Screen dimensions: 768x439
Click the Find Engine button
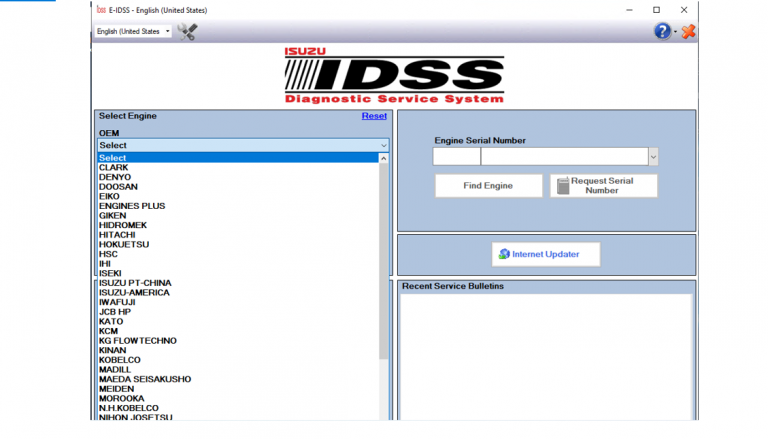click(x=488, y=186)
